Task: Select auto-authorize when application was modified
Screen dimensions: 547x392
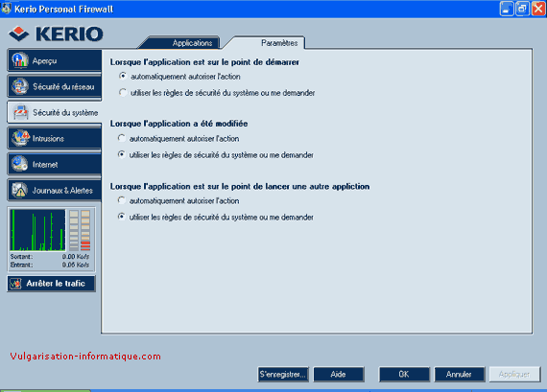Action: click(122, 138)
